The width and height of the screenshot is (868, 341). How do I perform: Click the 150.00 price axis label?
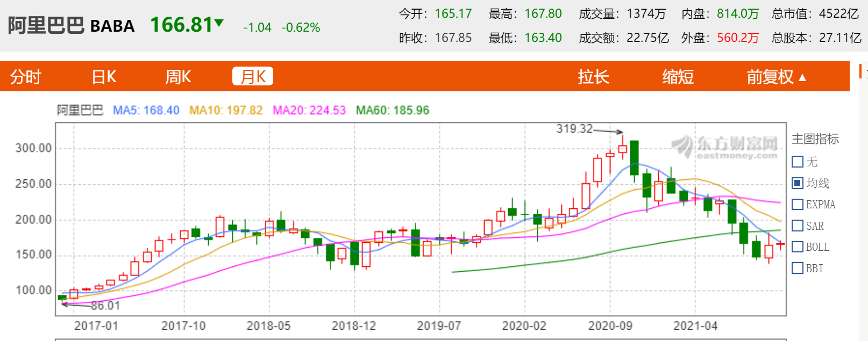coord(33,255)
